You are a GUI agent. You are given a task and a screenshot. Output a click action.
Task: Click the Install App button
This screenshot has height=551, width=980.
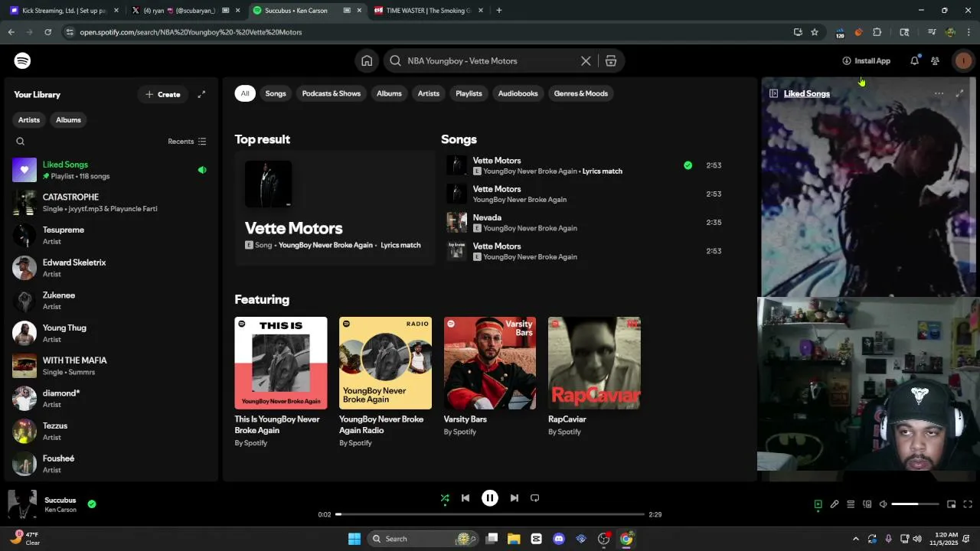[866, 60]
